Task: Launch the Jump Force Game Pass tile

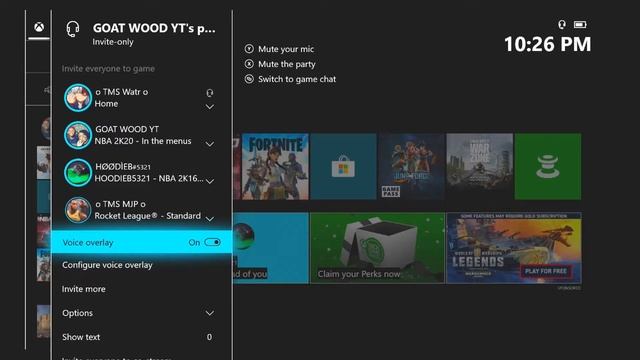Action: [x=411, y=166]
